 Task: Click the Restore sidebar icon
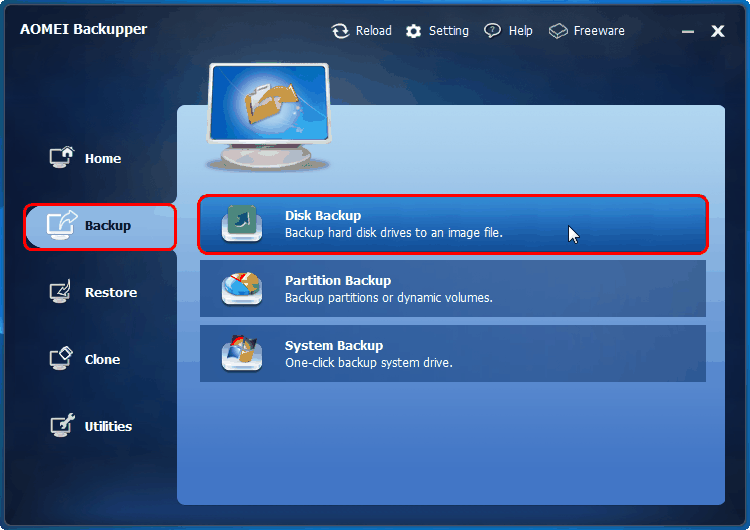click(x=61, y=291)
